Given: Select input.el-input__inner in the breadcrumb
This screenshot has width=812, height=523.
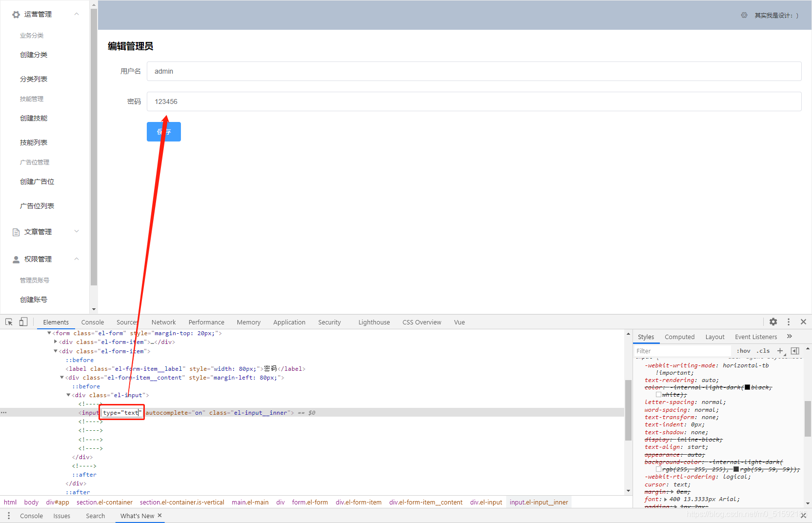Looking at the screenshot, I should 539,502.
